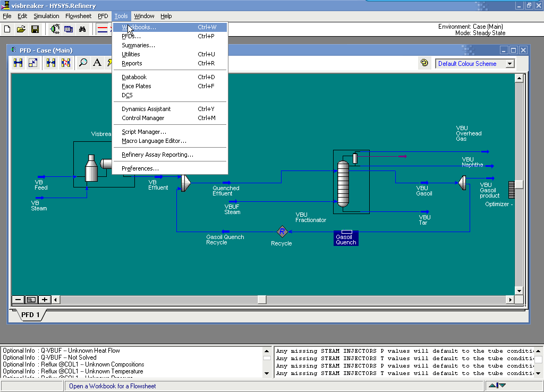
Task: Choose Databook from the Tools menu
Action: [170, 77]
